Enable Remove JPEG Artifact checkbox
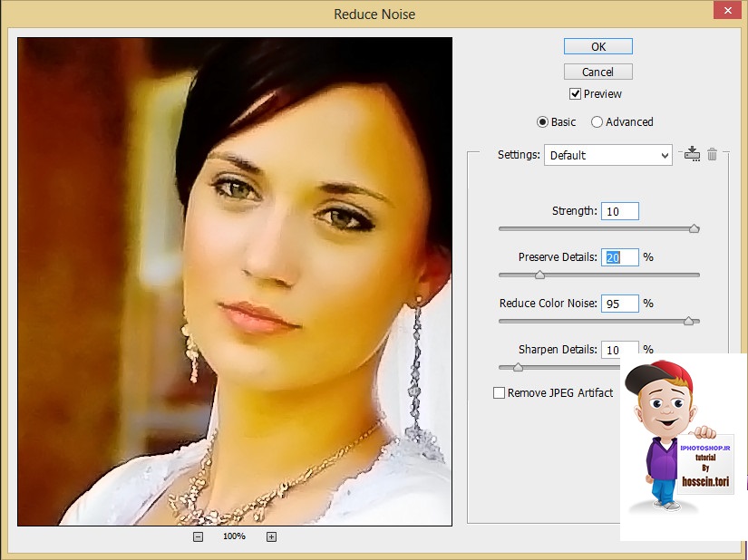This screenshot has height=560, width=748. tap(499, 392)
